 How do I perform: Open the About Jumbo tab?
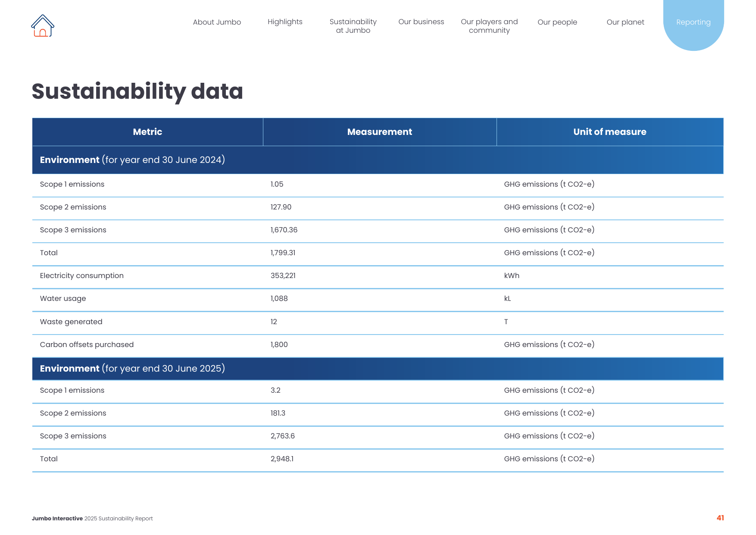tap(217, 22)
